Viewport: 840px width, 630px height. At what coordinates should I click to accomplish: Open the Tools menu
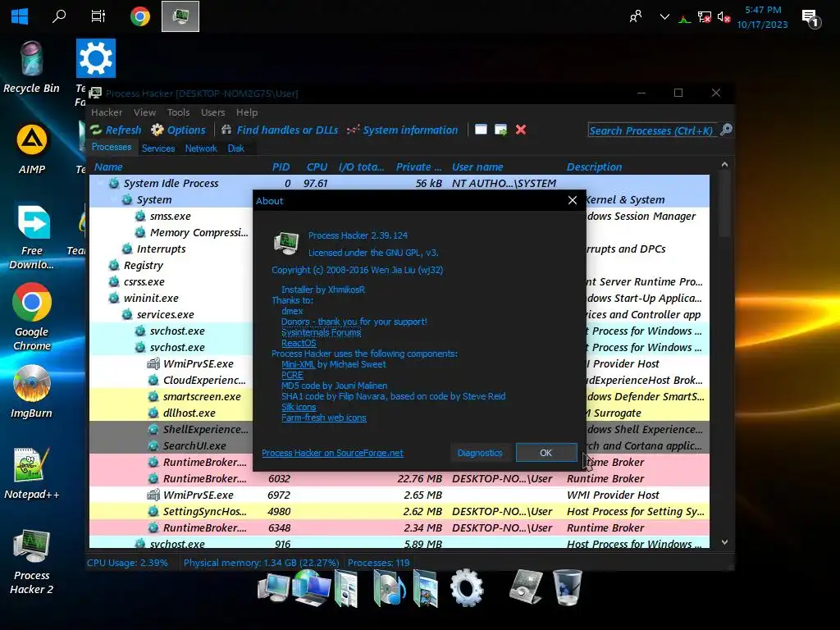point(178,112)
